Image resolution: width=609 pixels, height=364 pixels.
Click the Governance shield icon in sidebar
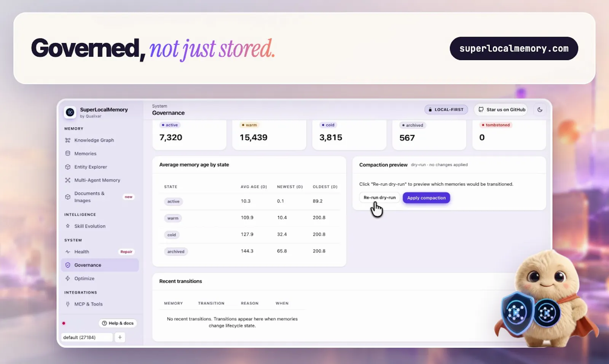click(x=68, y=265)
